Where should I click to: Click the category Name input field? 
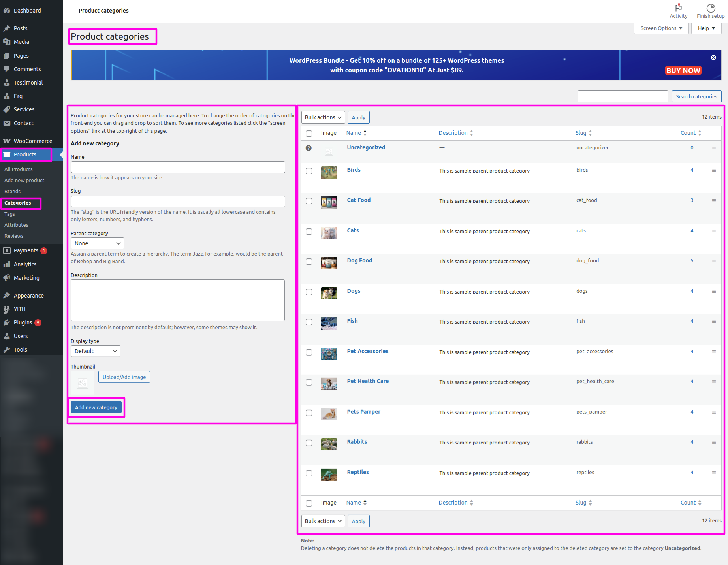(x=178, y=167)
